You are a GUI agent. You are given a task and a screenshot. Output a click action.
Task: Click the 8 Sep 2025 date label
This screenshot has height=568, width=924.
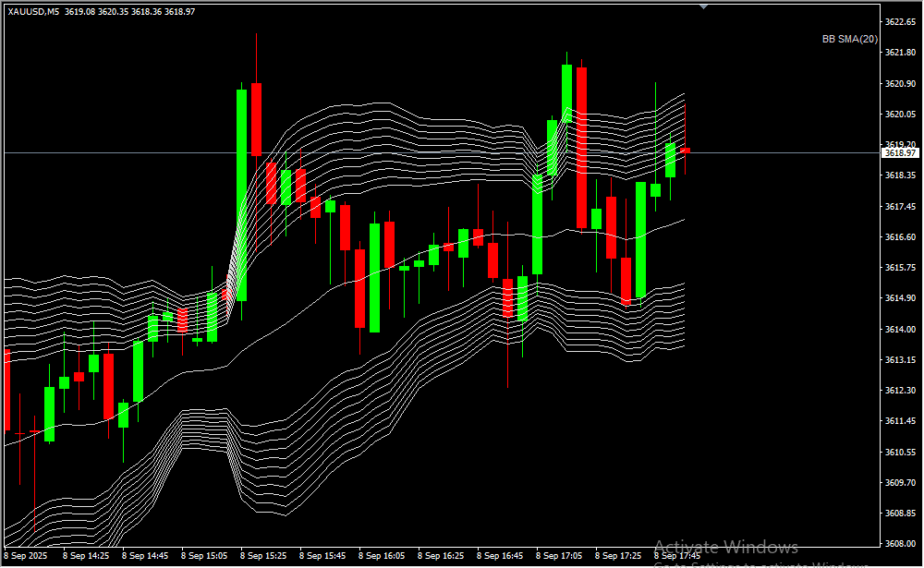(26, 556)
